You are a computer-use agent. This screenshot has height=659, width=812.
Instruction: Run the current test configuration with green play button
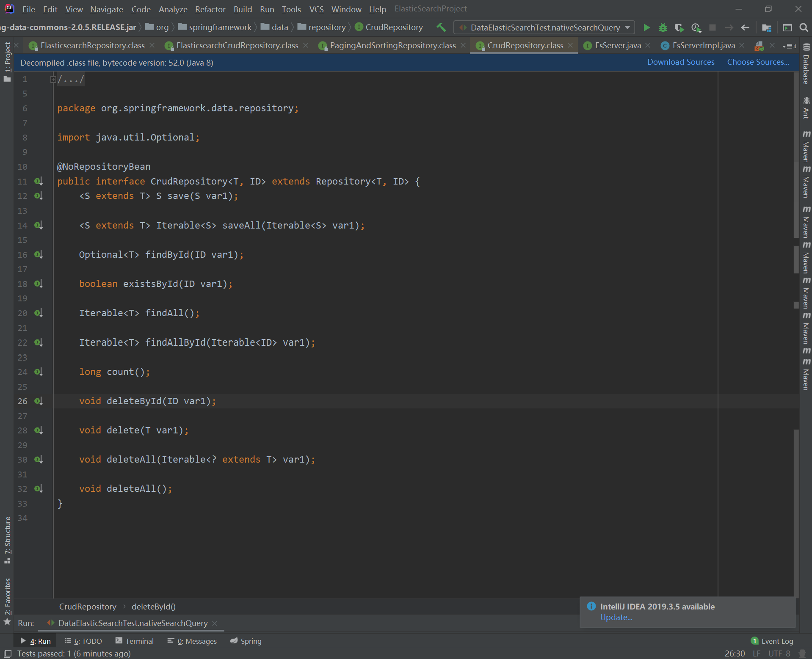[646, 27]
